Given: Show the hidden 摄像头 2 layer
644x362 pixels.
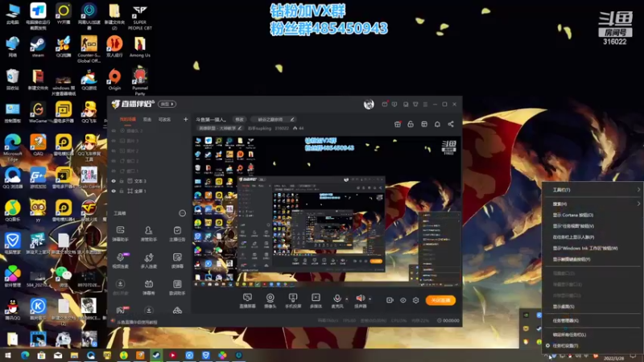Looking at the screenshot, I should pos(114,130).
